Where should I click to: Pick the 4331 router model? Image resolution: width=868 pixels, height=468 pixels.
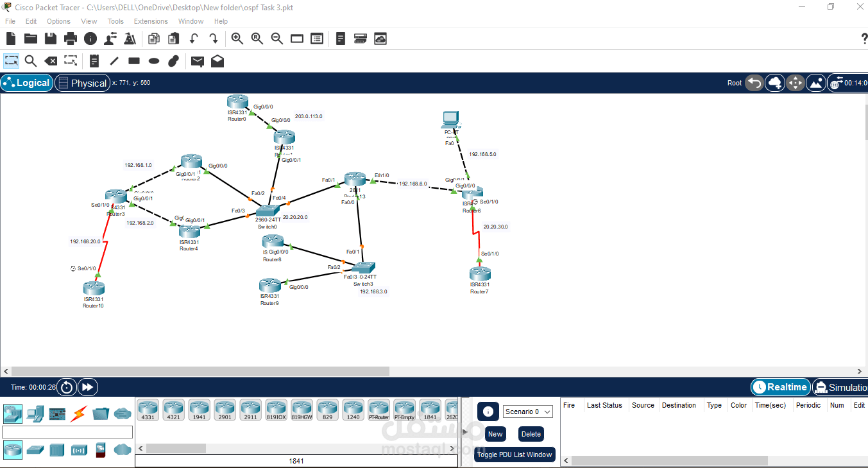(148, 410)
